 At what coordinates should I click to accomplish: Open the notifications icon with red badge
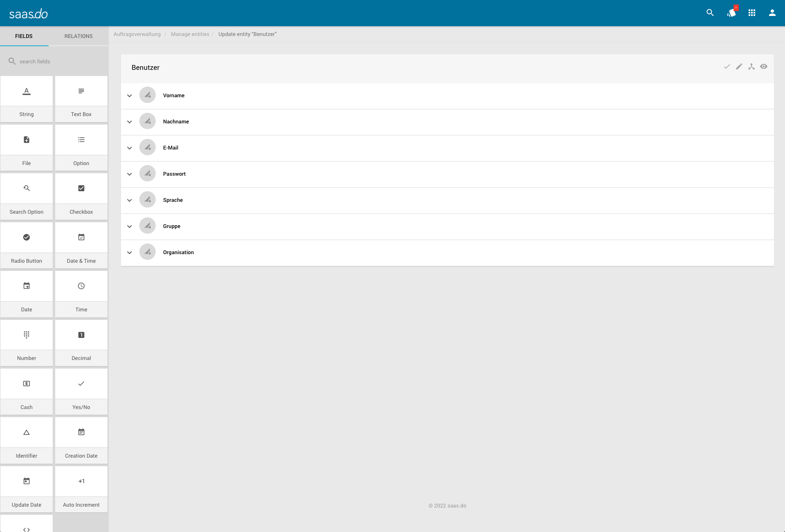click(x=731, y=13)
